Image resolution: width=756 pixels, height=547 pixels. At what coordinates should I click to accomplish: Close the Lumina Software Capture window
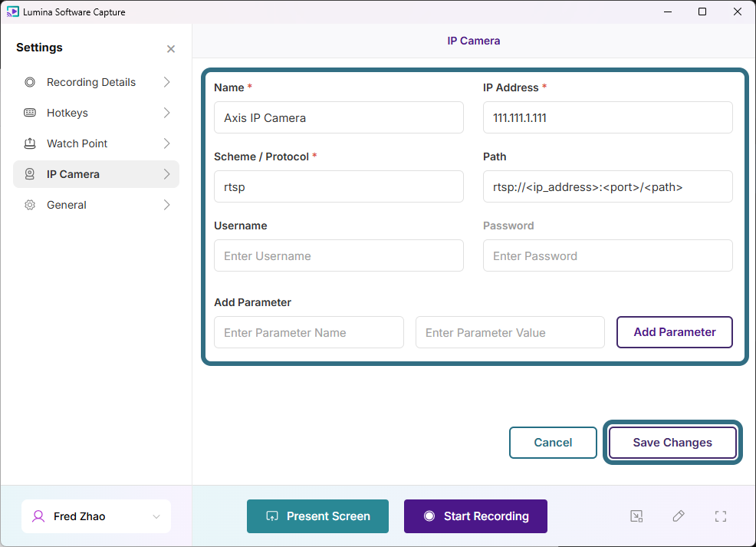(x=738, y=12)
